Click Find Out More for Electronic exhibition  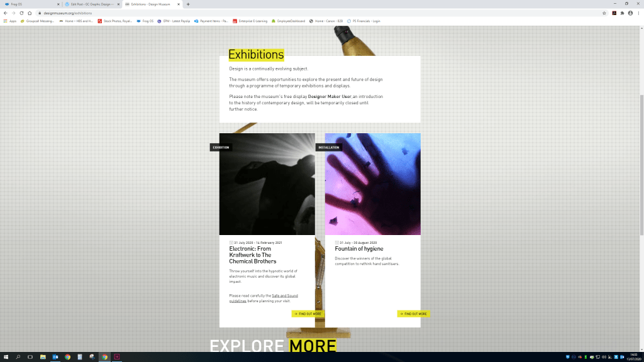308,314
